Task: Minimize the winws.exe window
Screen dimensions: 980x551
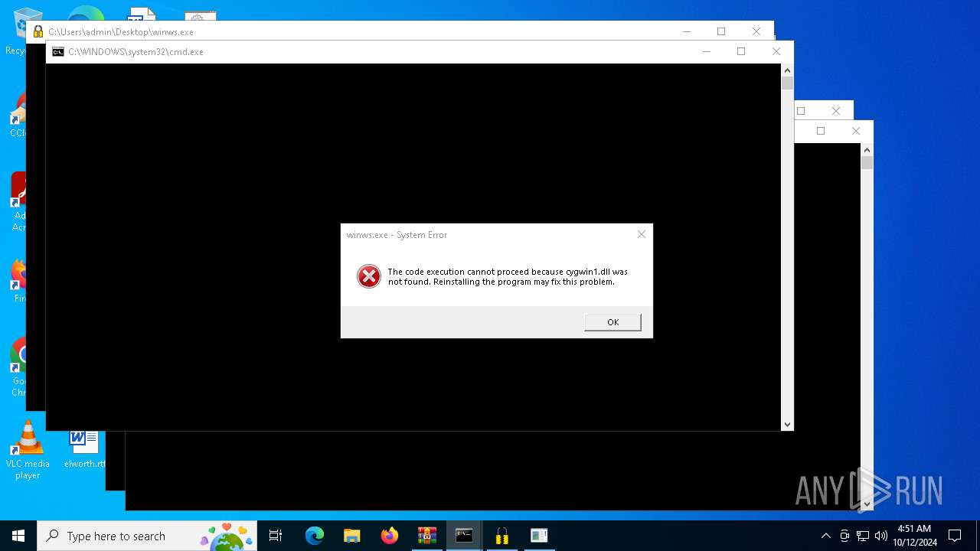Action: pyautogui.click(x=686, y=31)
